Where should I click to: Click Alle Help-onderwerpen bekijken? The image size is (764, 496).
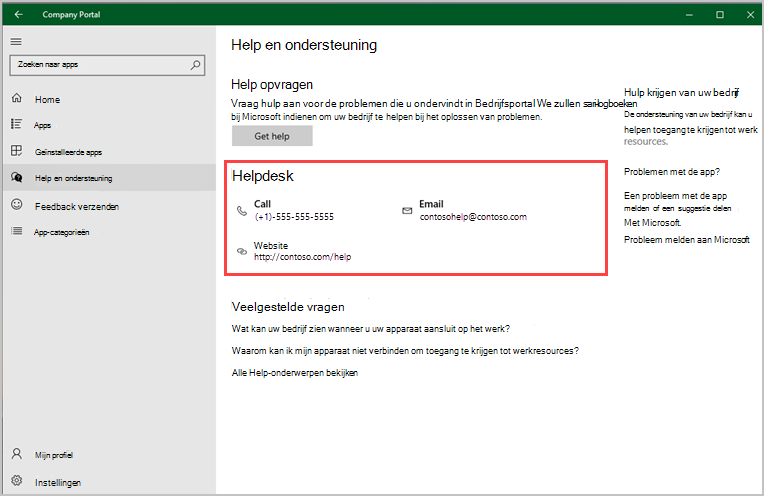295,373
